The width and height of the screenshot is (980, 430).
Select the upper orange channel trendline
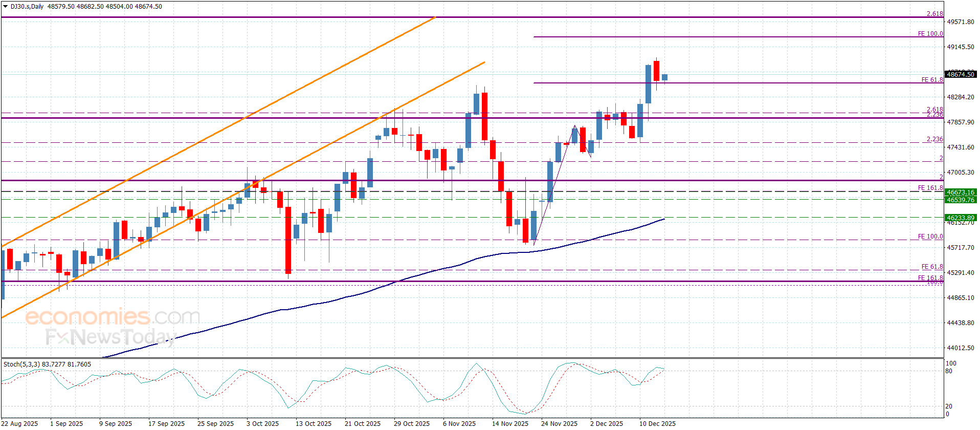tap(218, 132)
